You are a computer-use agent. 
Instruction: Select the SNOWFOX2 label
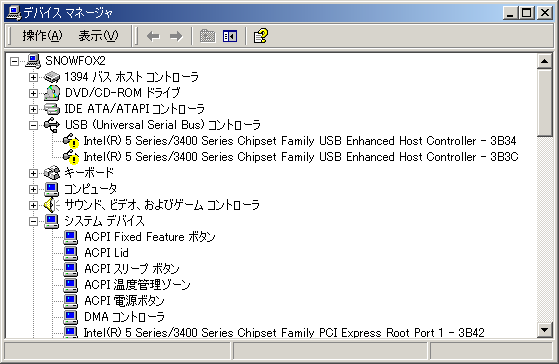pos(75,61)
